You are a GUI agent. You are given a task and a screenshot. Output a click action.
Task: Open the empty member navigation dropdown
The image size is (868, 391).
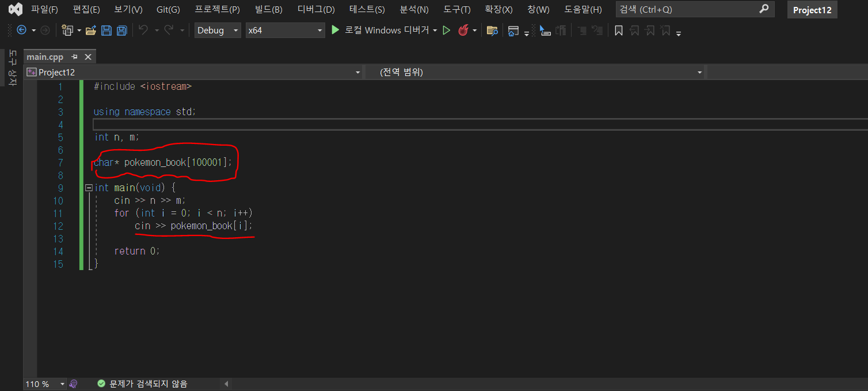(787, 72)
